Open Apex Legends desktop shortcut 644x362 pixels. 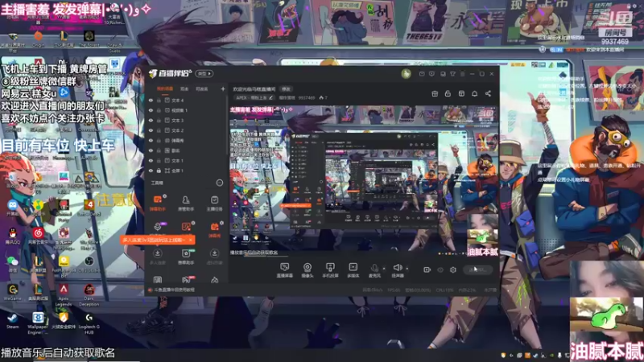click(64, 295)
